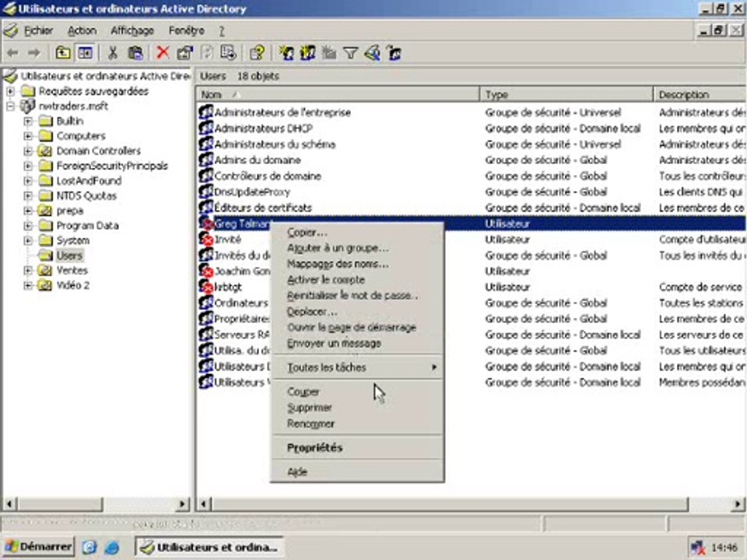Choose Renommer from context menu
The image size is (747, 560).
click(357, 424)
